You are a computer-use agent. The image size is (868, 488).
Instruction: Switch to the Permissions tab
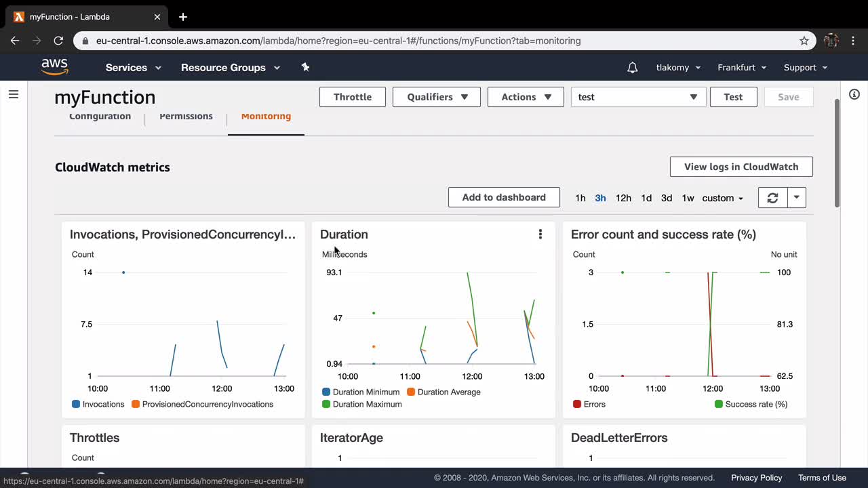click(x=186, y=116)
